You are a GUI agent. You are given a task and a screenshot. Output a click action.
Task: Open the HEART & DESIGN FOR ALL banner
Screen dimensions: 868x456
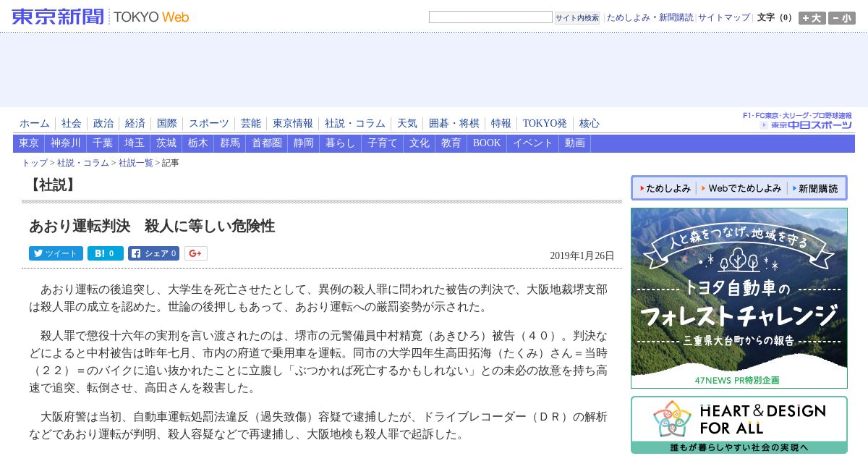pos(739,425)
